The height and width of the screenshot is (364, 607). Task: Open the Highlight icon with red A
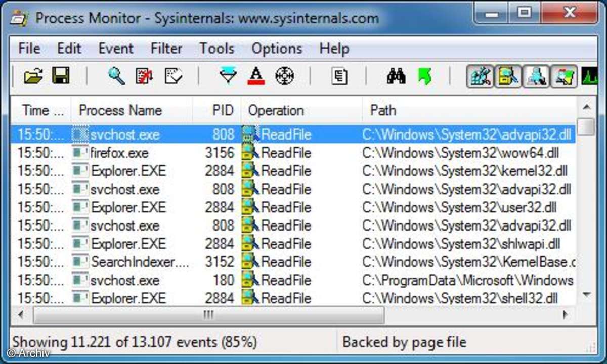tap(256, 76)
